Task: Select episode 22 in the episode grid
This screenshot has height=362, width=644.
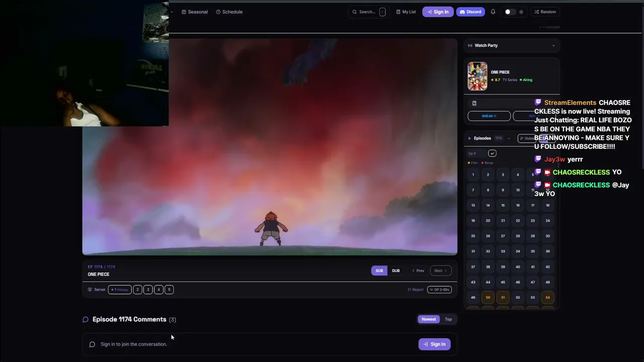Action: 518,221
